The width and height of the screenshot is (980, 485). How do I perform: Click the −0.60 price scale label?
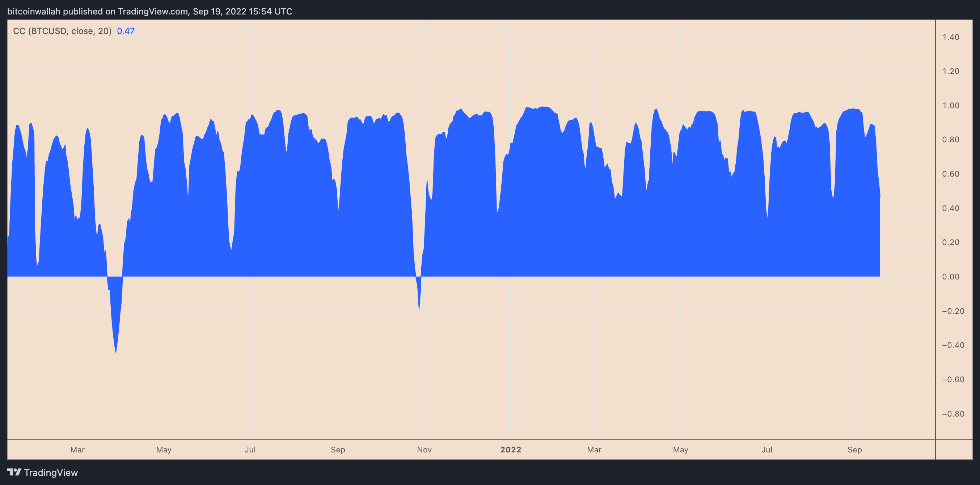click(x=953, y=379)
